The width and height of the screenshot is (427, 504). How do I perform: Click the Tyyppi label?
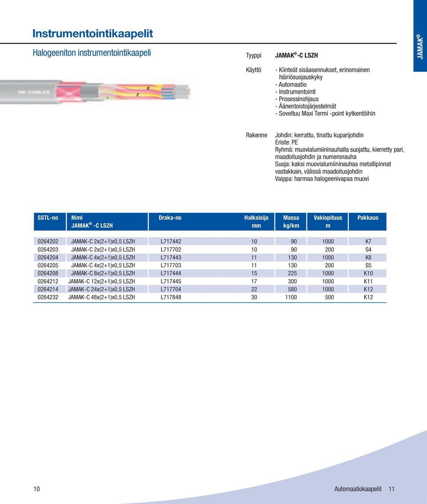[x=254, y=56]
